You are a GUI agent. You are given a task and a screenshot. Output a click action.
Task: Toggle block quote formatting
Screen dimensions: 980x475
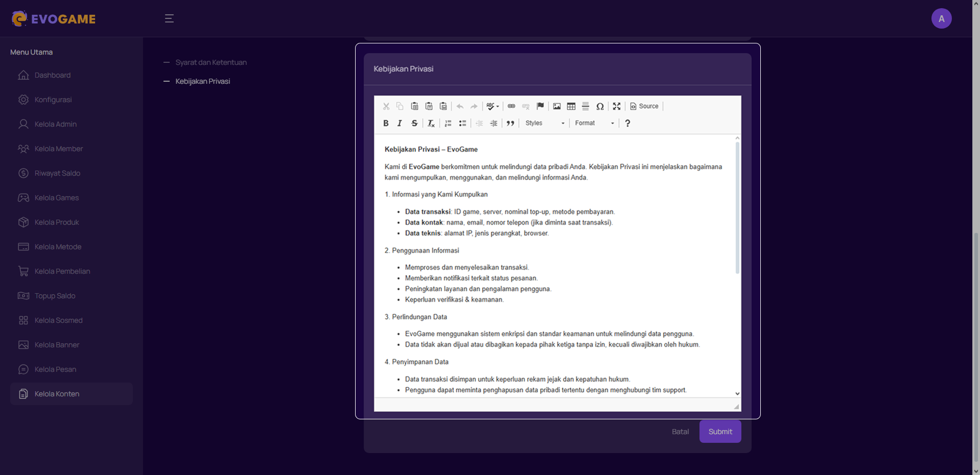(510, 123)
